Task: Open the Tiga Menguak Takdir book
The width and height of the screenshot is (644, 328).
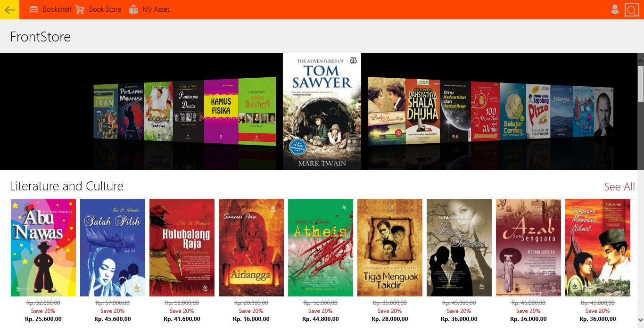Action: (390, 247)
